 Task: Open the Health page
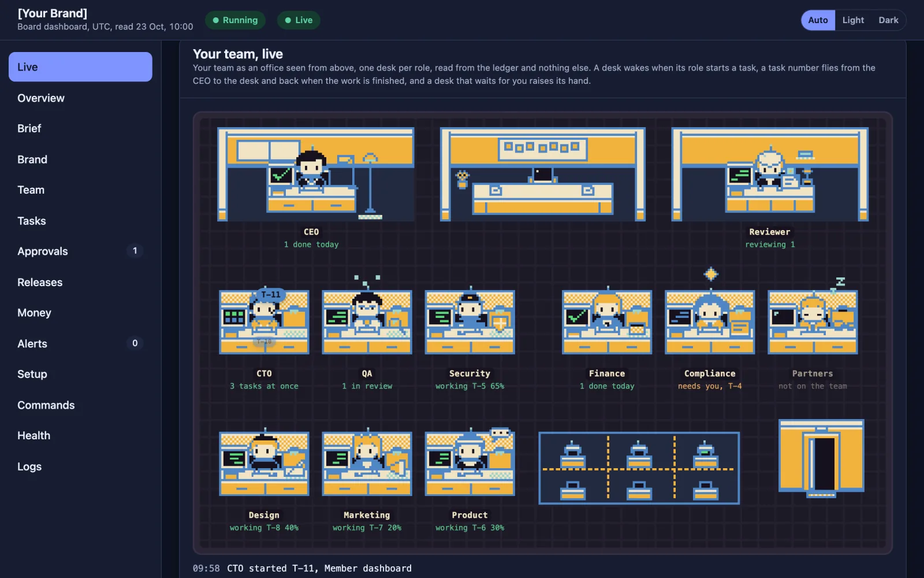coord(80,435)
